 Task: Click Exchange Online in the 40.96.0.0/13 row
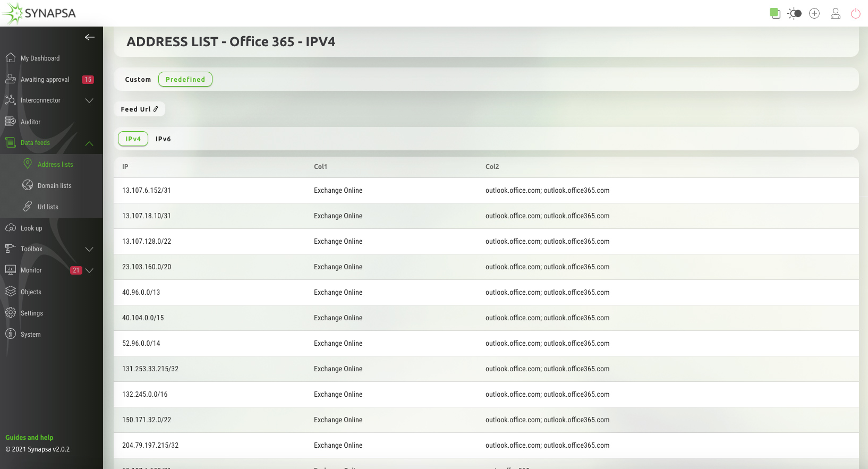pos(338,292)
